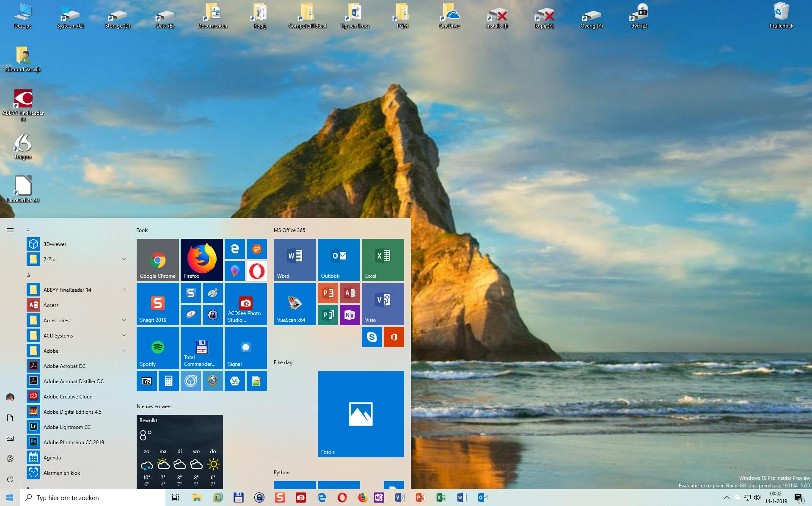Open Adobe Photoshop CC 2019 from list

point(74,442)
